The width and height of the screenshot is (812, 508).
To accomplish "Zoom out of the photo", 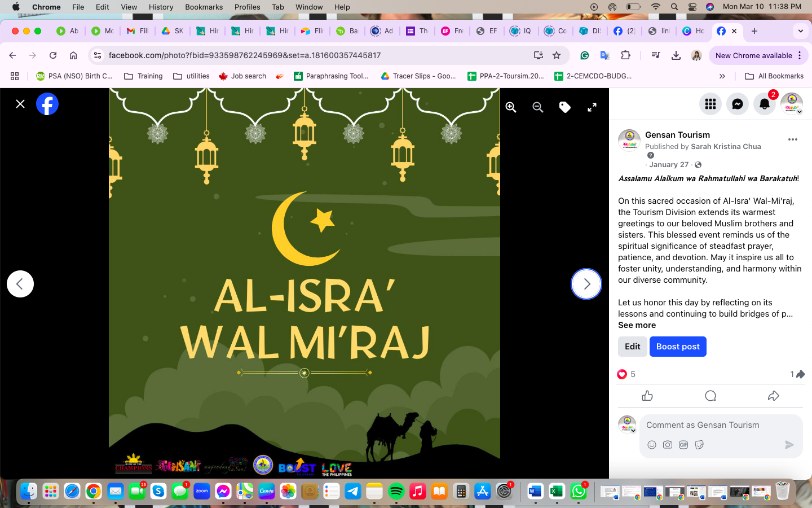I will [x=538, y=107].
